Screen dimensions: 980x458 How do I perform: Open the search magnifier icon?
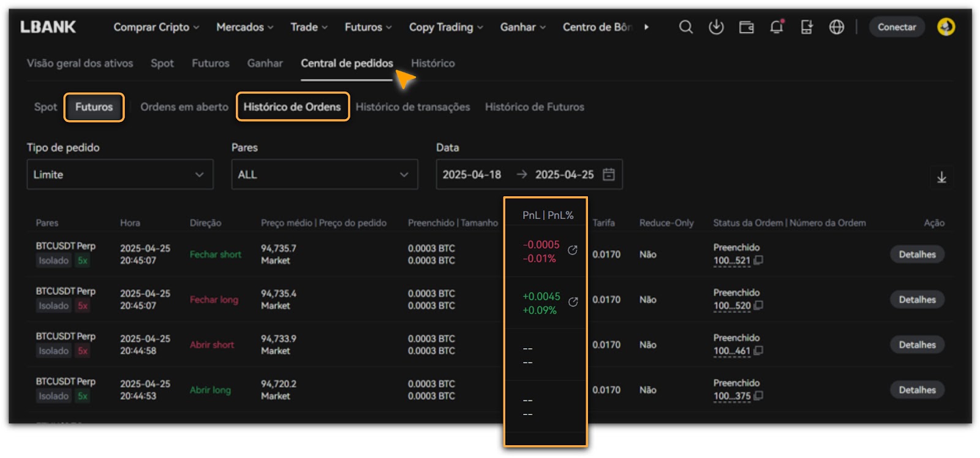pos(686,27)
